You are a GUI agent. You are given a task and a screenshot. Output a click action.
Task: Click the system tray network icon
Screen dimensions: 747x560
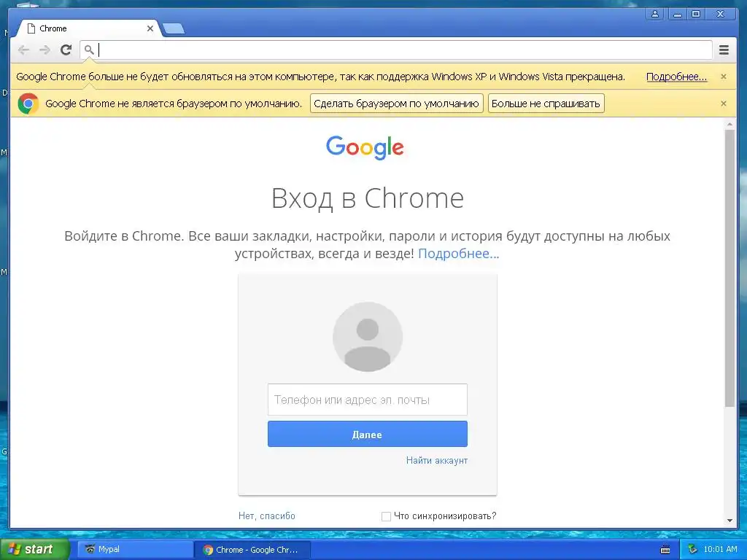(x=692, y=550)
